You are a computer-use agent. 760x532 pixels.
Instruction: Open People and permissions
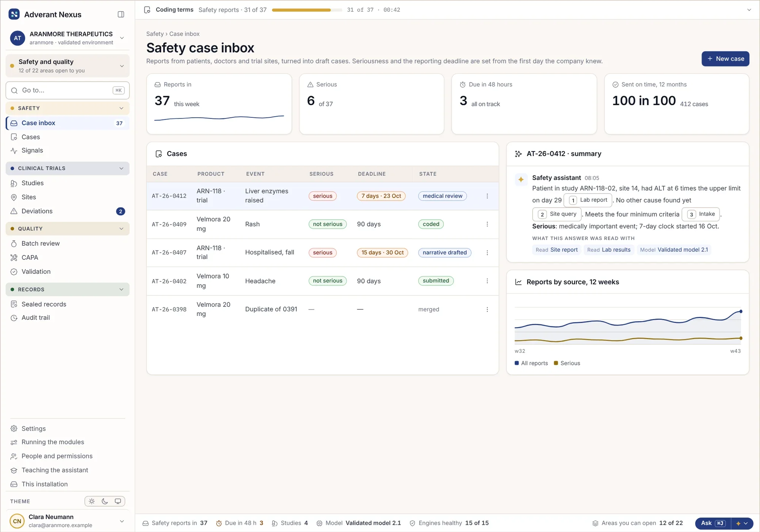pos(68,456)
